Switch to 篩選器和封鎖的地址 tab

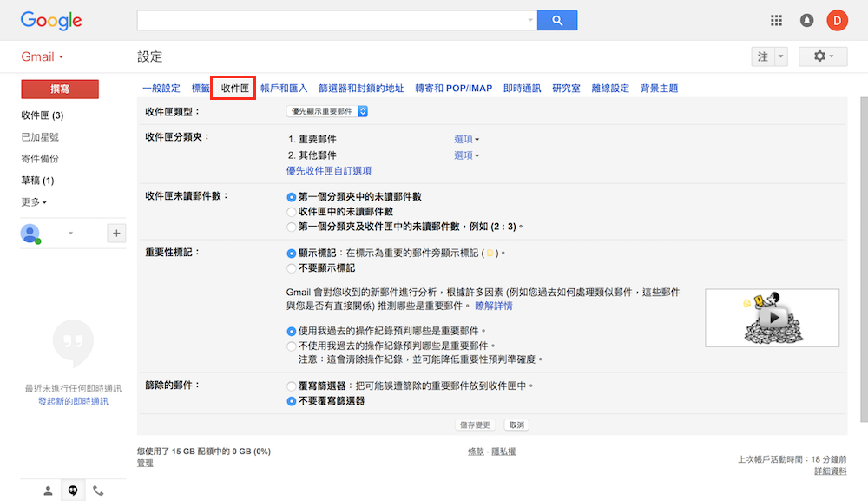pos(361,89)
